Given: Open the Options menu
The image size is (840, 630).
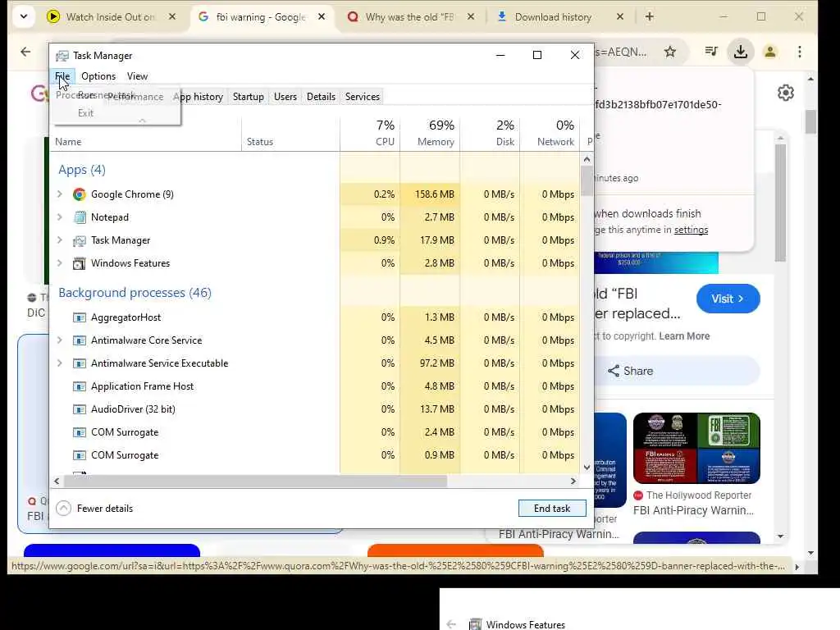Looking at the screenshot, I should pyautogui.click(x=98, y=76).
